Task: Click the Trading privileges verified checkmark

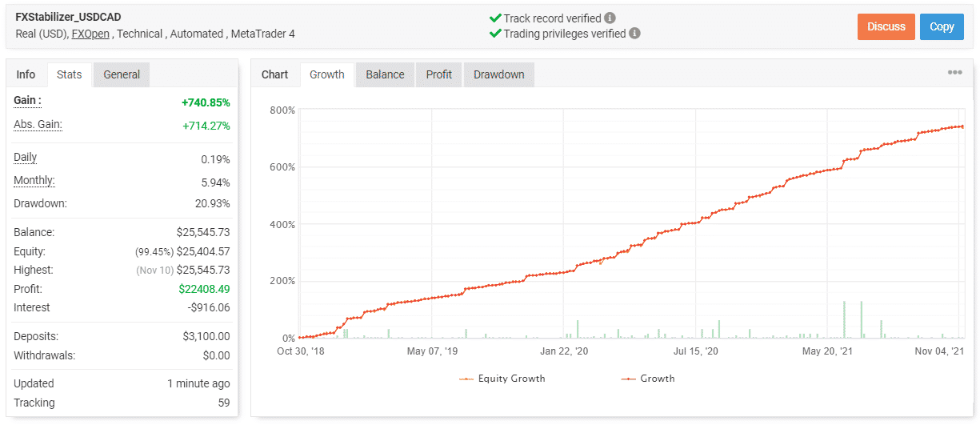Action: [494, 34]
